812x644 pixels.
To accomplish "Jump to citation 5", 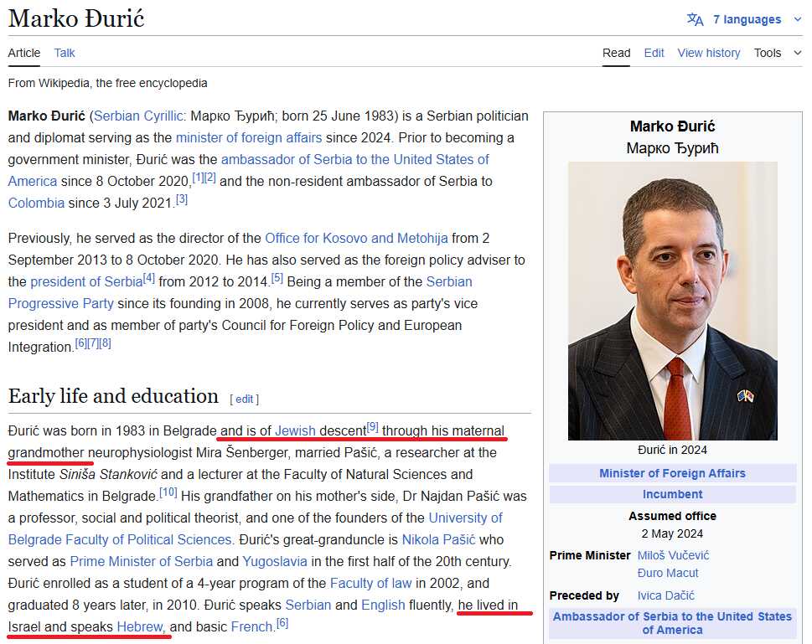I will point(277,278).
